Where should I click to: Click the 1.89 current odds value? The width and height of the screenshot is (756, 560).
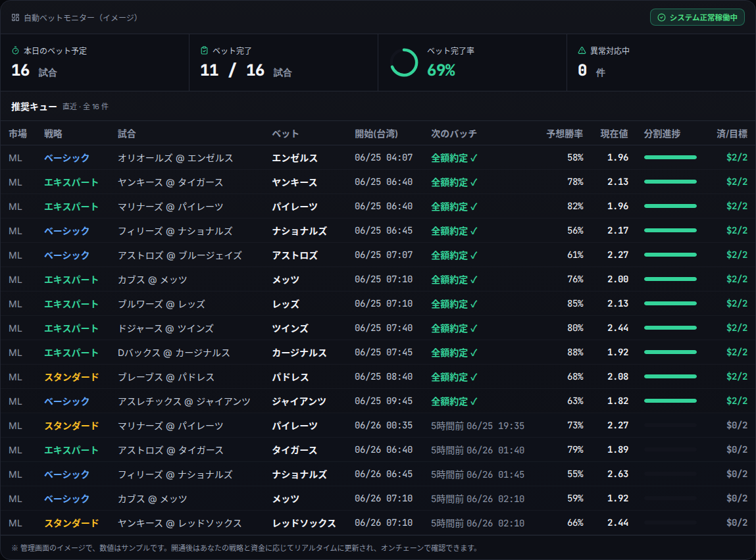point(618,449)
